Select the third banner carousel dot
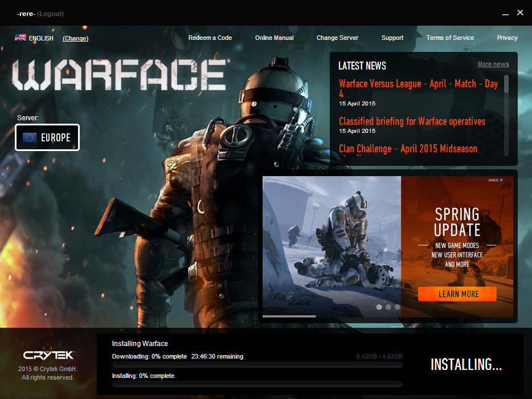Viewport: 532px width, 399px height. [x=397, y=307]
